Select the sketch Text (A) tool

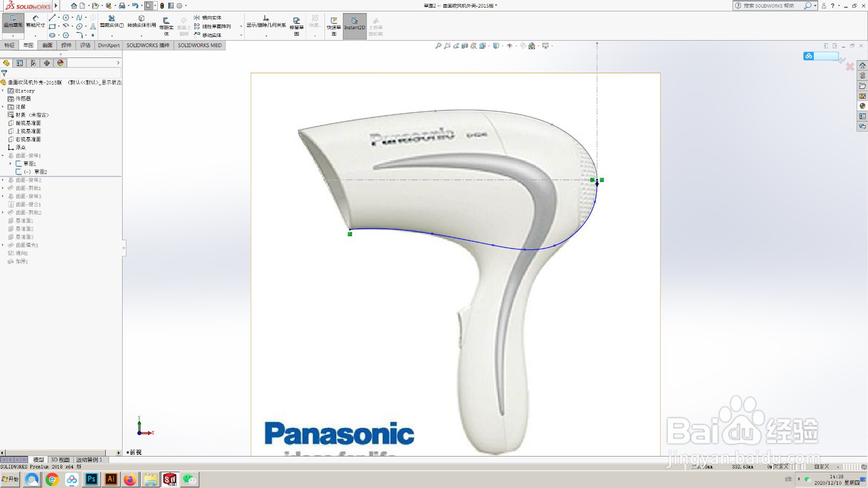pyautogui.click(x=93, y=26)
